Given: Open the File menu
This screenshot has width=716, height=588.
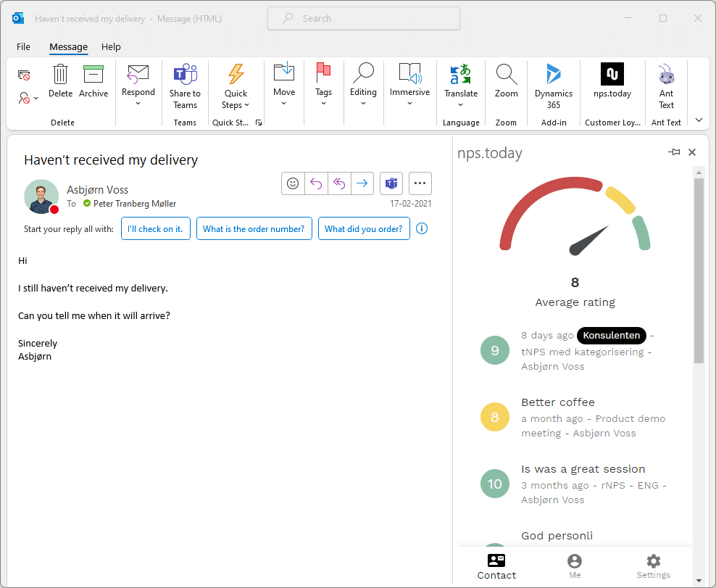Looking at the screenshot, I should (23, 46).
